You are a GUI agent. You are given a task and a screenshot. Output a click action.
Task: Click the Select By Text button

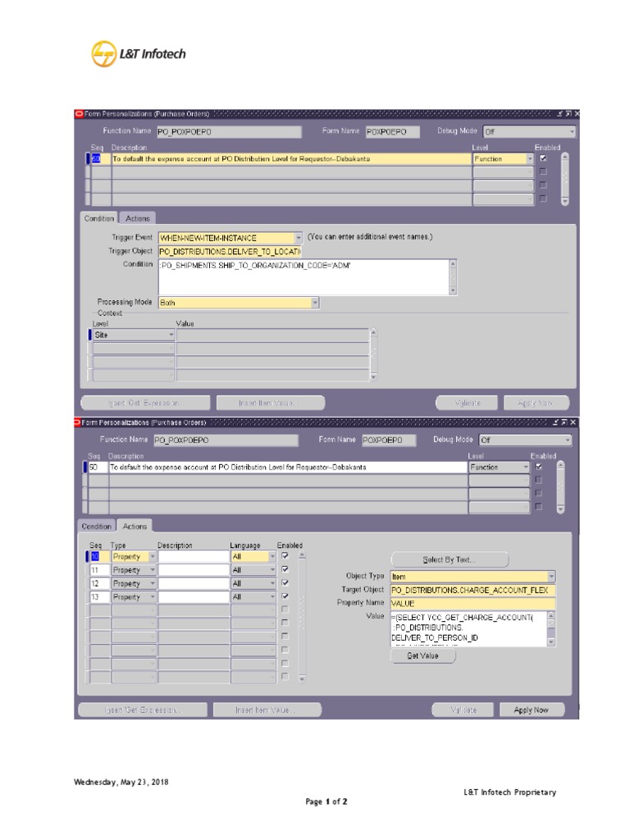(x=450, y=559)
